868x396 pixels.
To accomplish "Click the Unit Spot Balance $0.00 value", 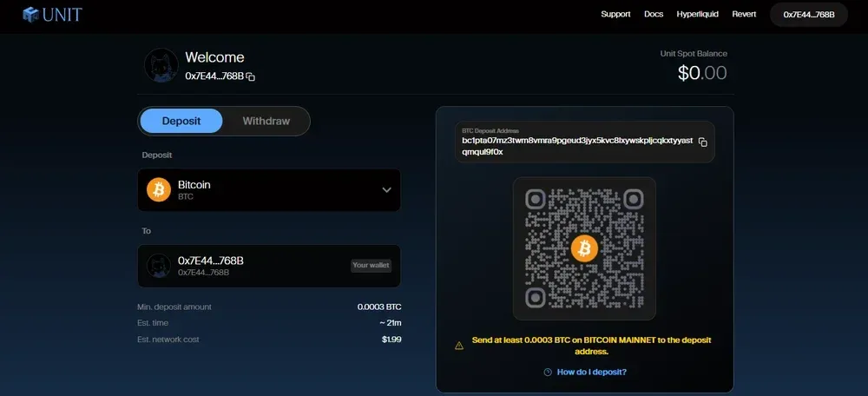I will pyautogui.click(x=702, y=73).
